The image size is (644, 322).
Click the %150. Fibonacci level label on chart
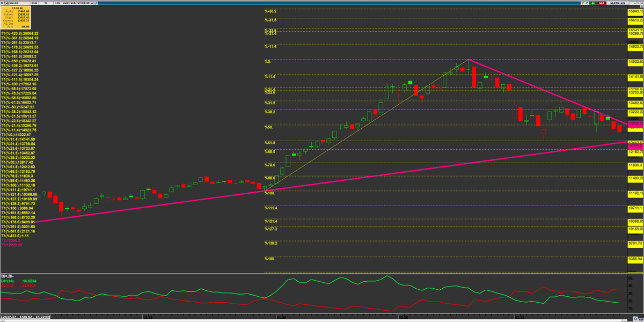pyautogui.click(x=269, y=259)
